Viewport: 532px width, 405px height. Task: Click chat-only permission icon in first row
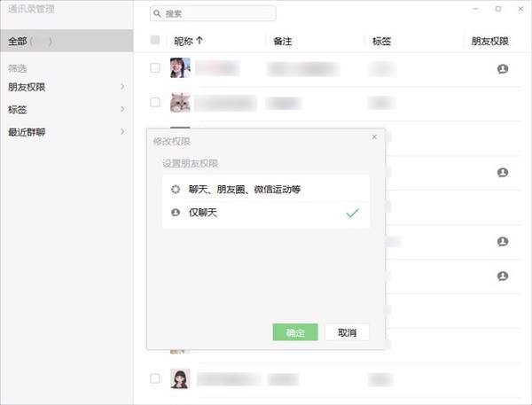tap(503, 69)
